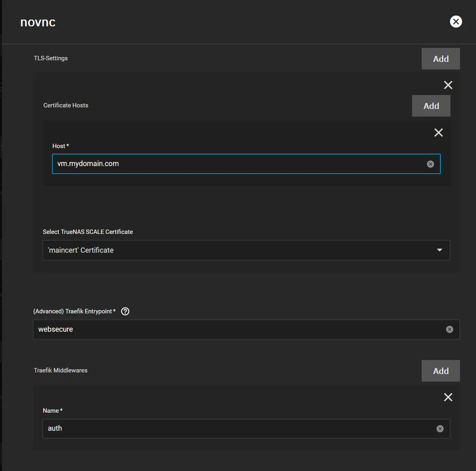The image size is (476, 471).
Task: Click the novnc dialog title
Action: (38, 22)
